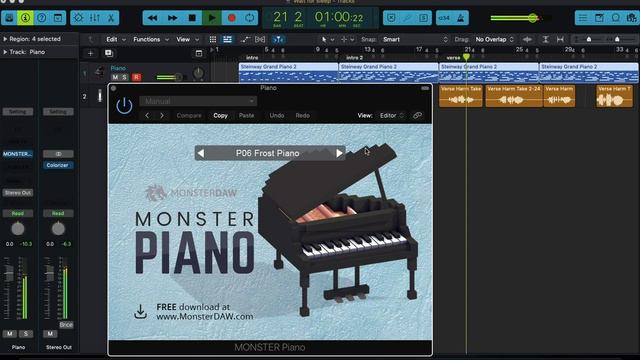The image size is (640, 360).
Task: Open the P06 Frost Piano preset selector
Action: tap(268, 153)
